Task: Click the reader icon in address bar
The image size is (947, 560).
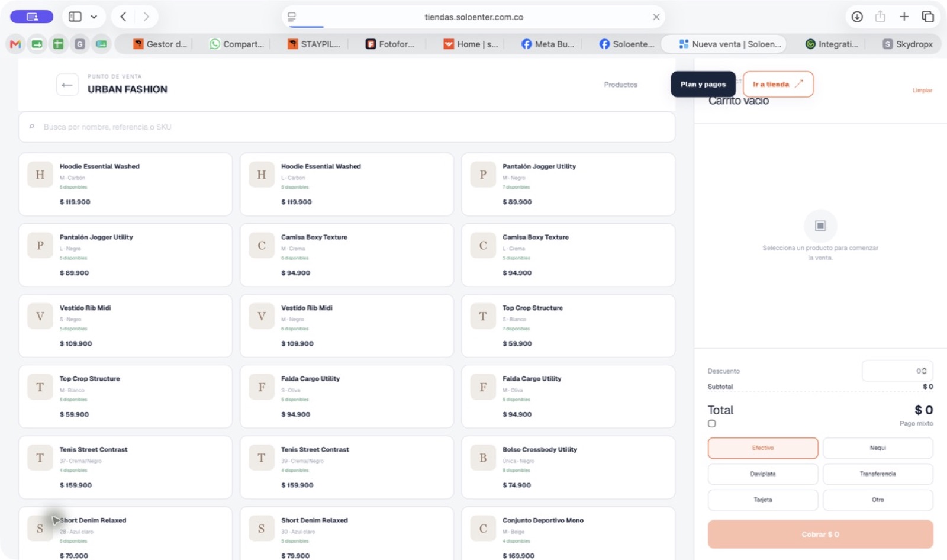Action: coord(292,17)
